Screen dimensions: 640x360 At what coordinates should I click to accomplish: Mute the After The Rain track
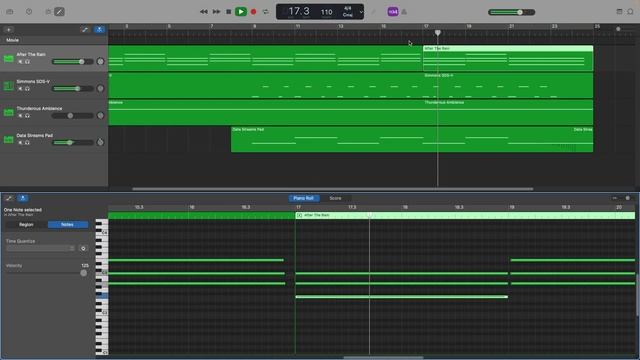tap(20, 62)
